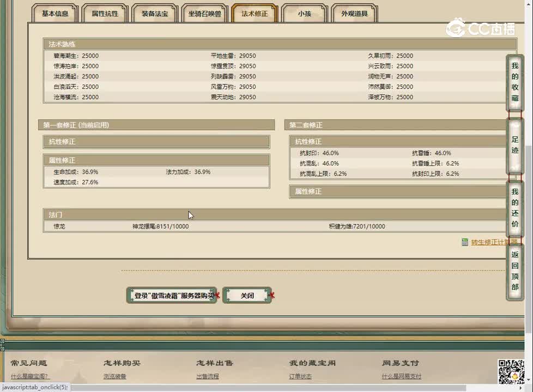The height and width of the screenshot is (392, 533).
Task: Open 我的收藏 from the side panel
Action: [514, 82]
